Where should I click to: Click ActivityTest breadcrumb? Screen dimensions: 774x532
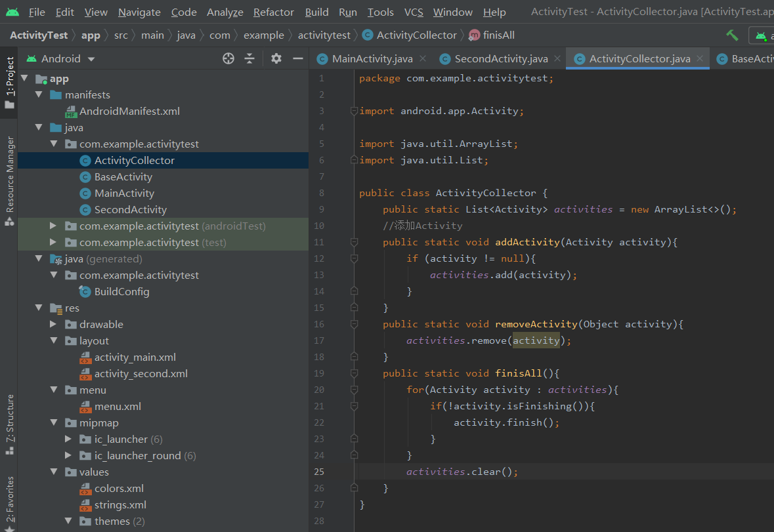pos(39,35)
